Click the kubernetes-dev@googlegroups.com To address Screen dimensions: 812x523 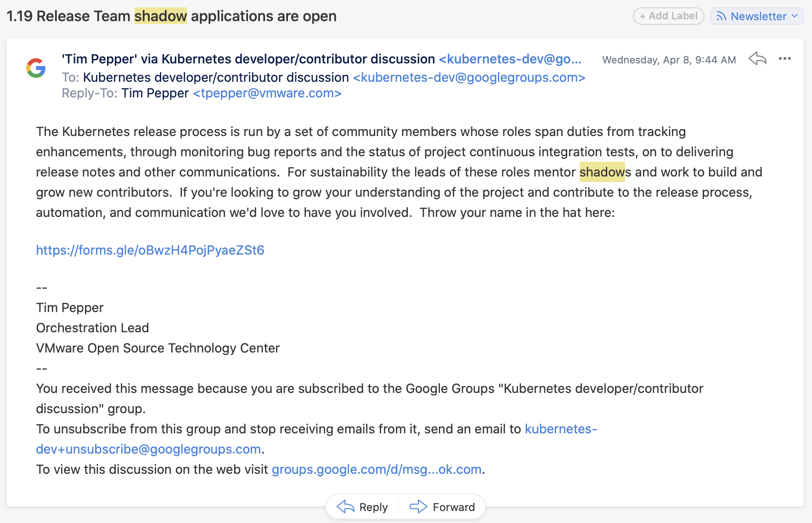click(x=469, y=78)
